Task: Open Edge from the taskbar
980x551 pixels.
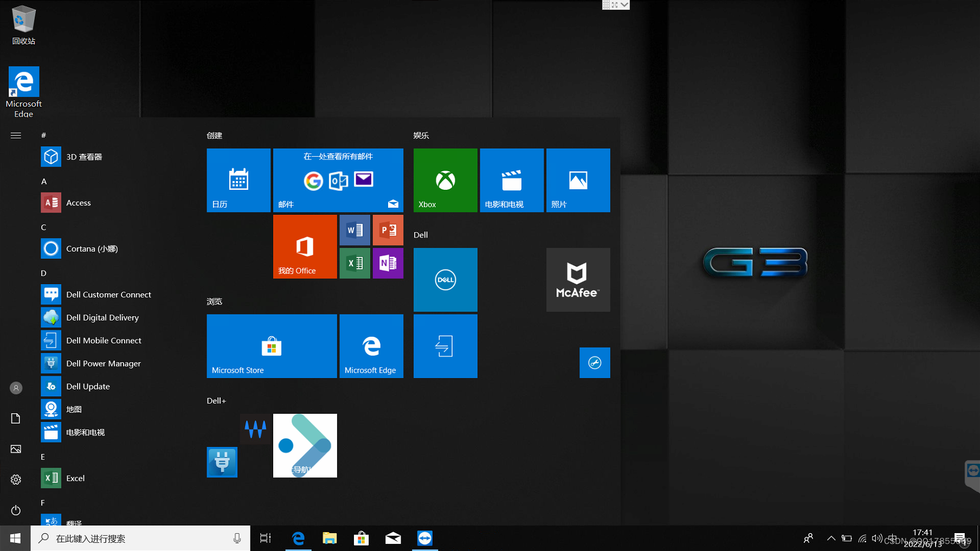Action: point(298,538)
